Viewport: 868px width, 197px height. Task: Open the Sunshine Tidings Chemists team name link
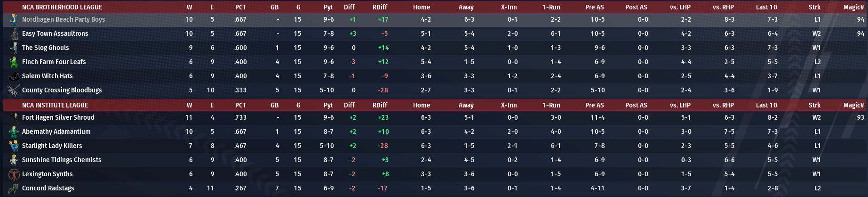tap(62, 160)
